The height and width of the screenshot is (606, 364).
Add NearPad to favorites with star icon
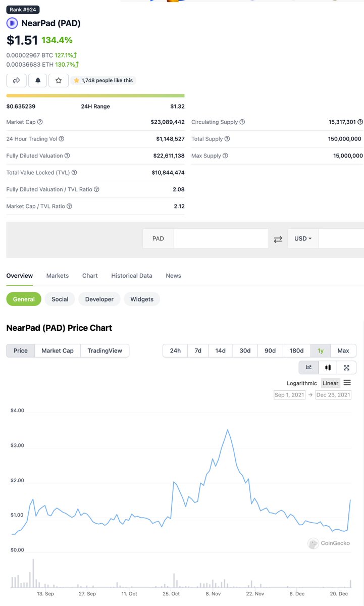point(59,80)
